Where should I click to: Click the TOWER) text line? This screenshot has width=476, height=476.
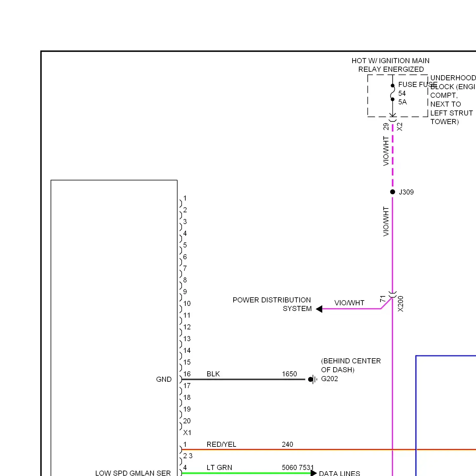445,122
